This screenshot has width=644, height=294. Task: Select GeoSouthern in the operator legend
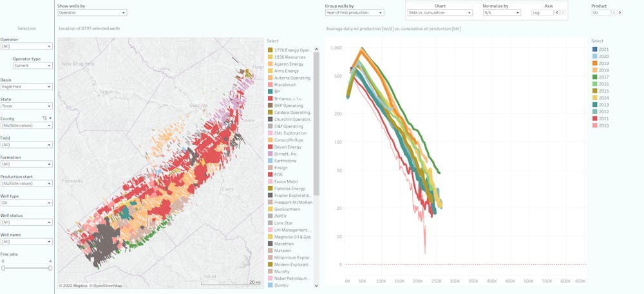coord(284,209)
